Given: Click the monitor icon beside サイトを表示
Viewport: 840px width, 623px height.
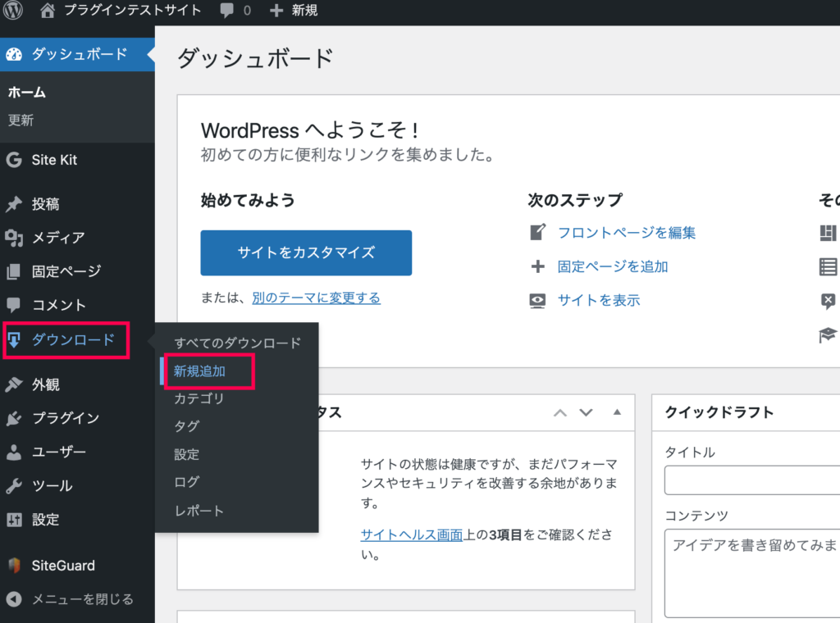Looking at the screenshot, I should click(x=537, y=300).
